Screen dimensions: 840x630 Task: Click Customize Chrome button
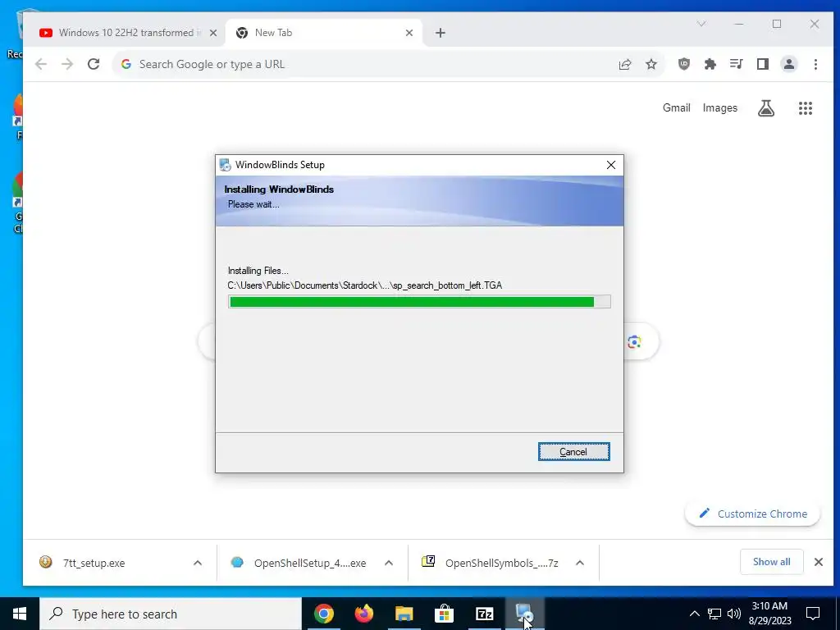[x=753, y=514]
